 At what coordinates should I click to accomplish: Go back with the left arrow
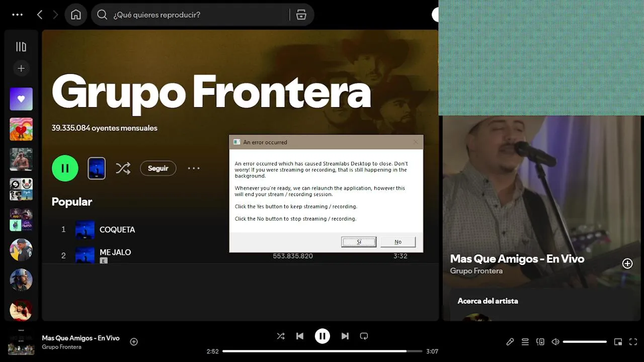[x=40, y=15]
